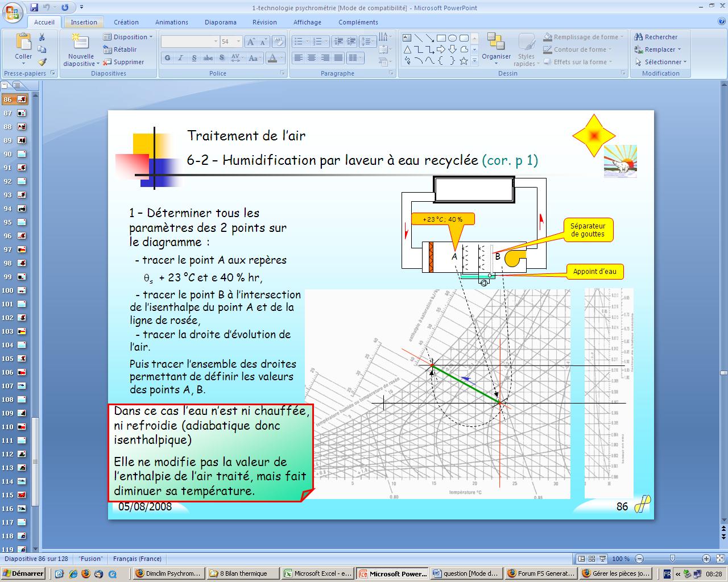Viewport: 728px width, 582px height.
Task: Decrease the list indent level
Action: point(339,41)
